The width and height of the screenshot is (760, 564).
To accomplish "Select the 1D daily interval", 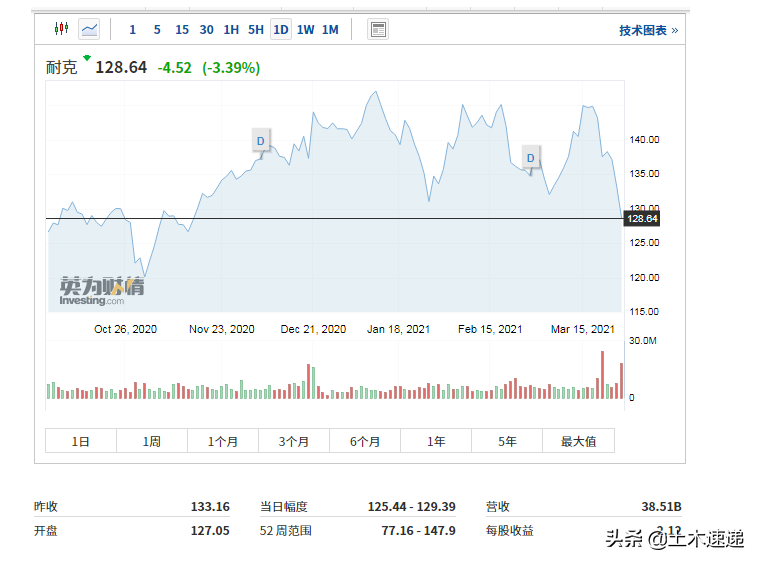I will (281, 30).
